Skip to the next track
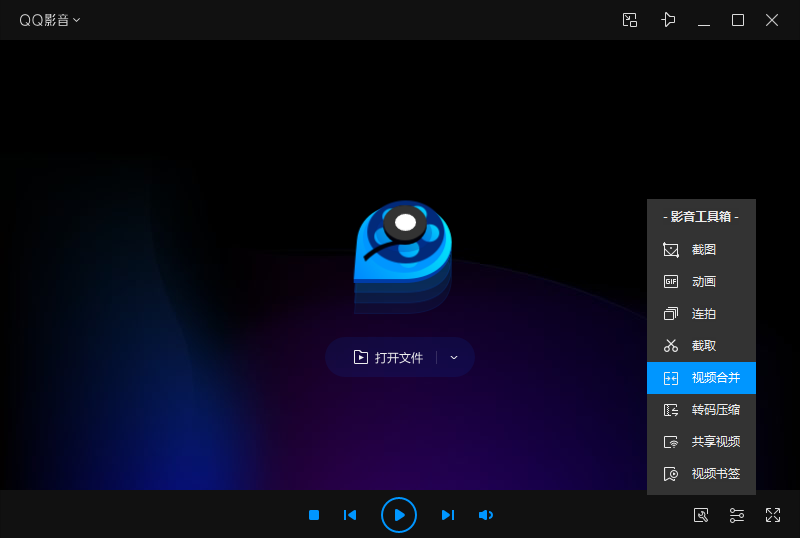This screenshot has width=800, height=538. (447, 515)
